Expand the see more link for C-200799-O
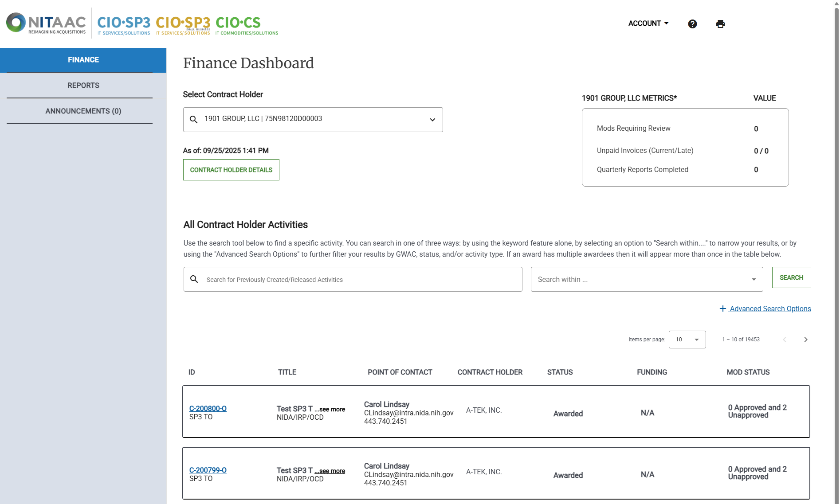 pyautogui.click(x=330, y=471)
